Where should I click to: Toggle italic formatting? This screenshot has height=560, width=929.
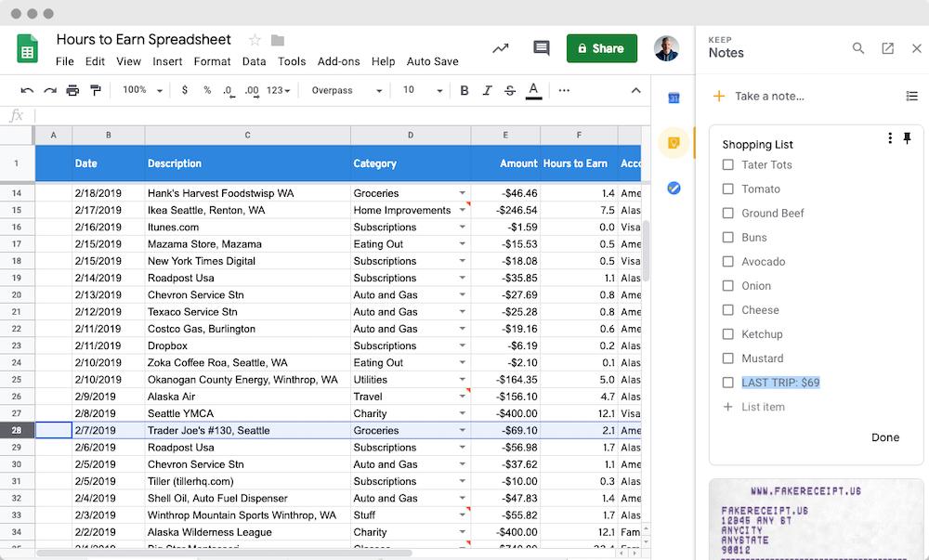[487, 91]
